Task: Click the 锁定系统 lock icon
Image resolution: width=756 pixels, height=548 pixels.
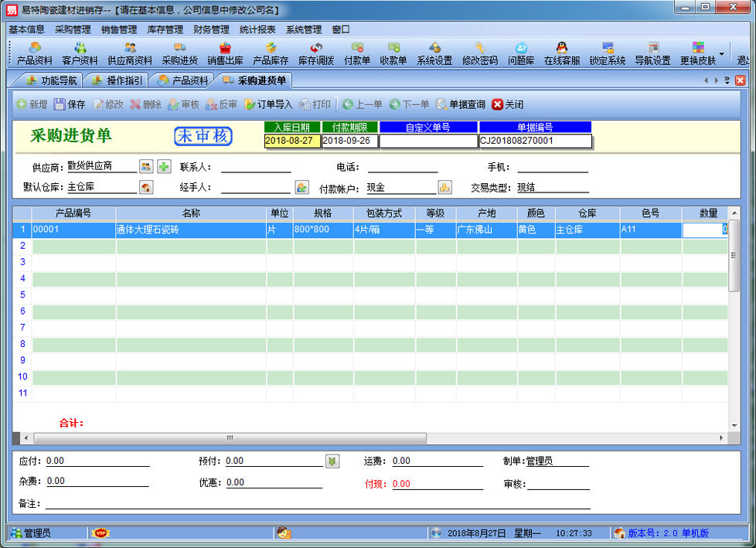Action: pos(608,53)
